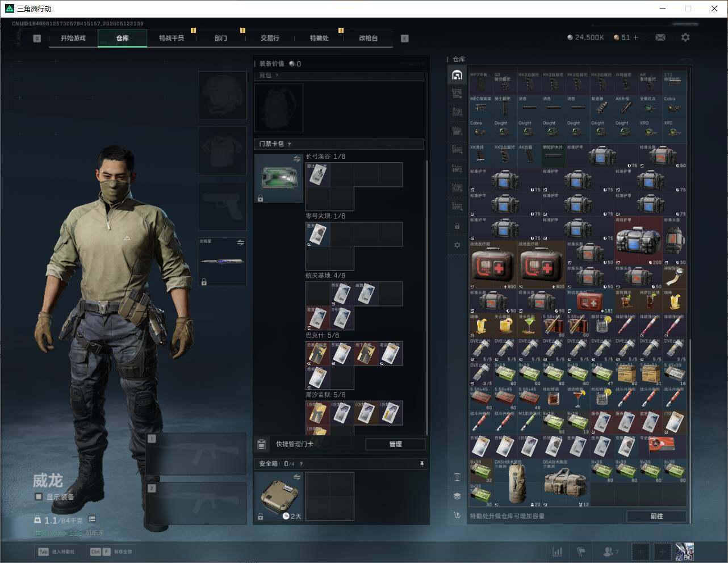The width and height of the screenshot is (728, 563).
Task: Open the 交易行 tab
Action: pyautogui.click(x=270, y=38)
